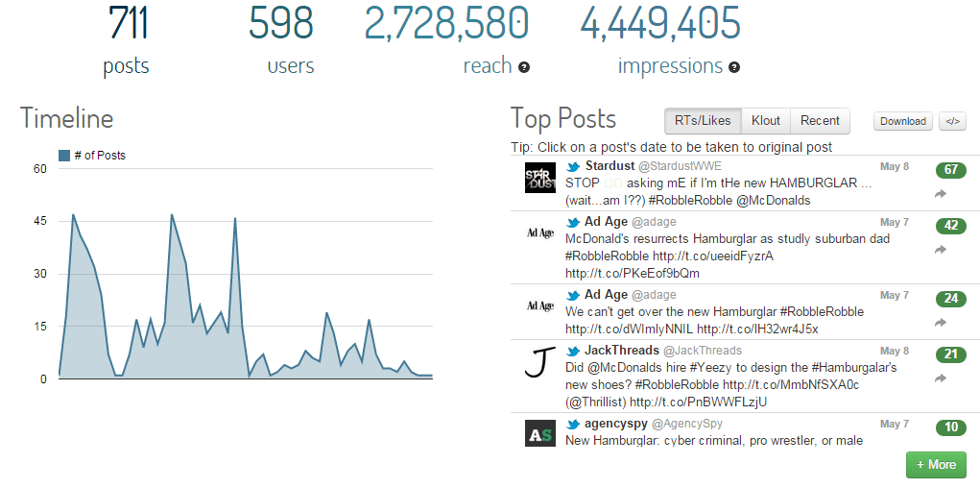Image resolution: width=980 pixels, height=488 pixels.
Task: Open the May 8 date on Stardust post
Action: (895, 167)
